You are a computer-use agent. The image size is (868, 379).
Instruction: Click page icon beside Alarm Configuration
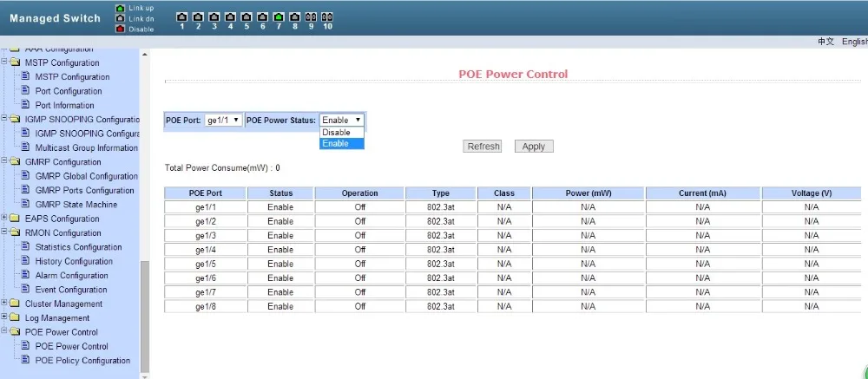25,275
